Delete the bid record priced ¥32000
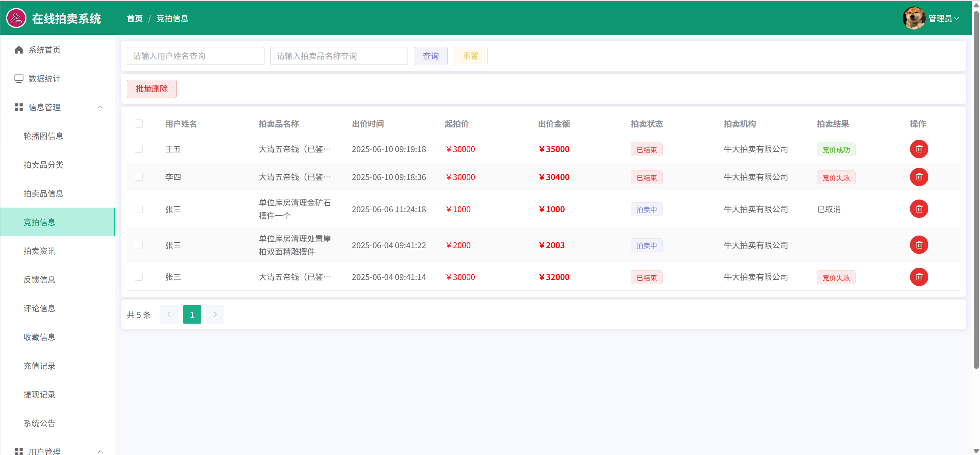Screen dimensions: 980x455 pos(919,277)
